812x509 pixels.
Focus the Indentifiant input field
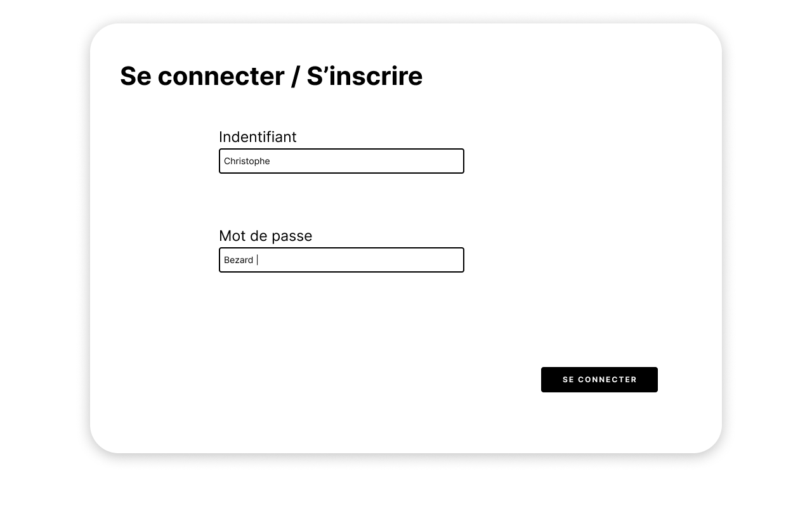(341, 161)
